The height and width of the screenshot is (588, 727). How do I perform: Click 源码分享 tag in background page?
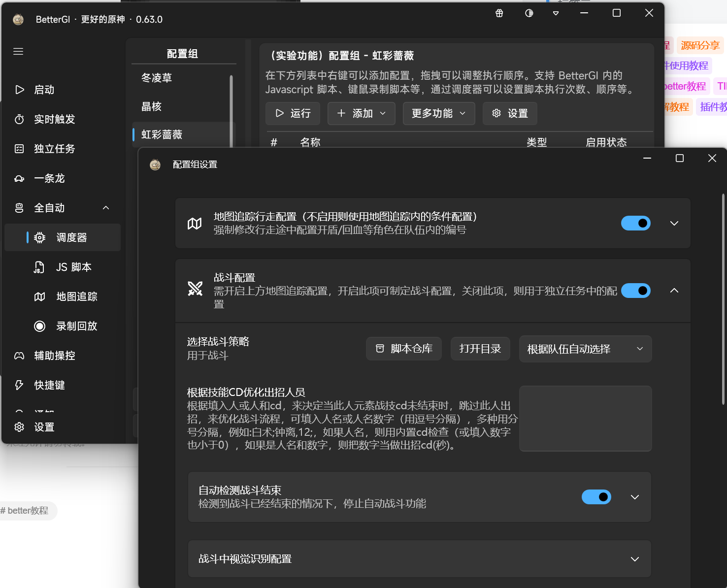pos(700,45)
